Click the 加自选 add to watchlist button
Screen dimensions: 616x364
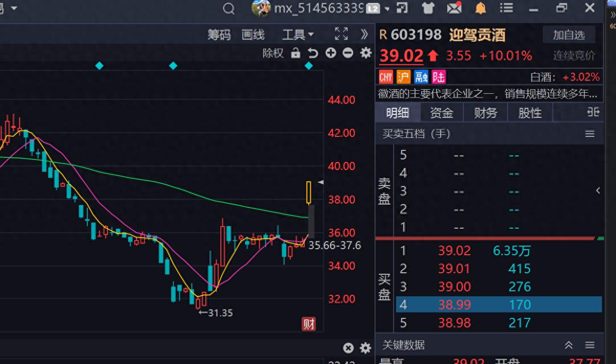569,35
